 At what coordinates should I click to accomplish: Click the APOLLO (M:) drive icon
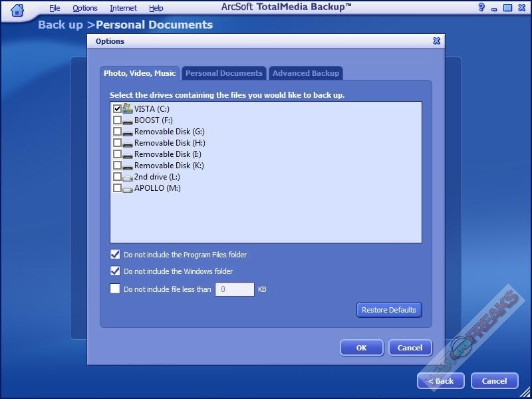pos(128,188)
